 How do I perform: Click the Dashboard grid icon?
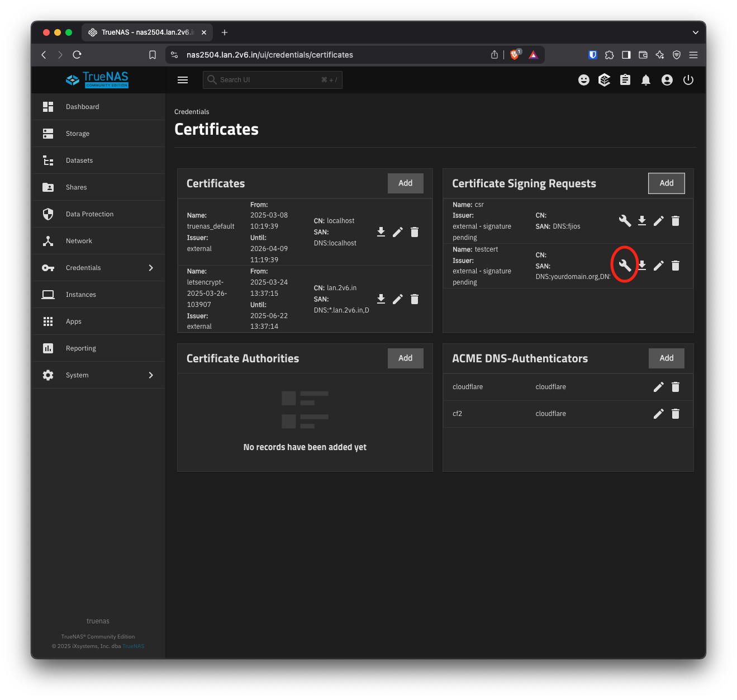(48, 107)
